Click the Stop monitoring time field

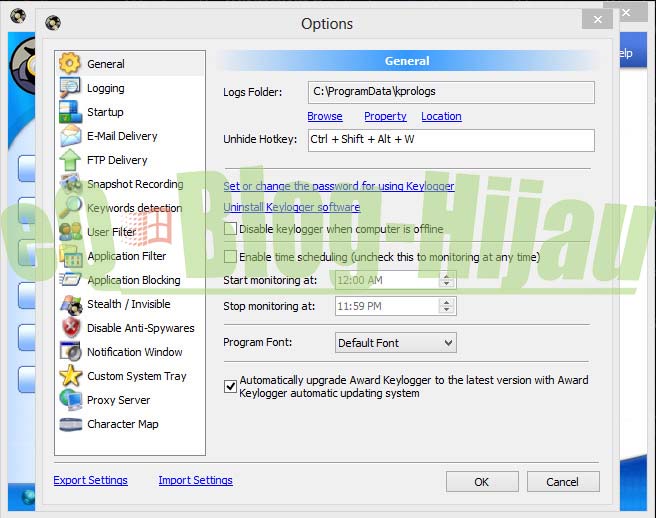point(395,306)
